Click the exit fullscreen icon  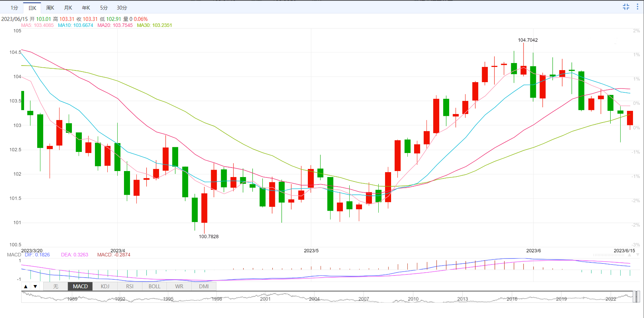point(626,7)
